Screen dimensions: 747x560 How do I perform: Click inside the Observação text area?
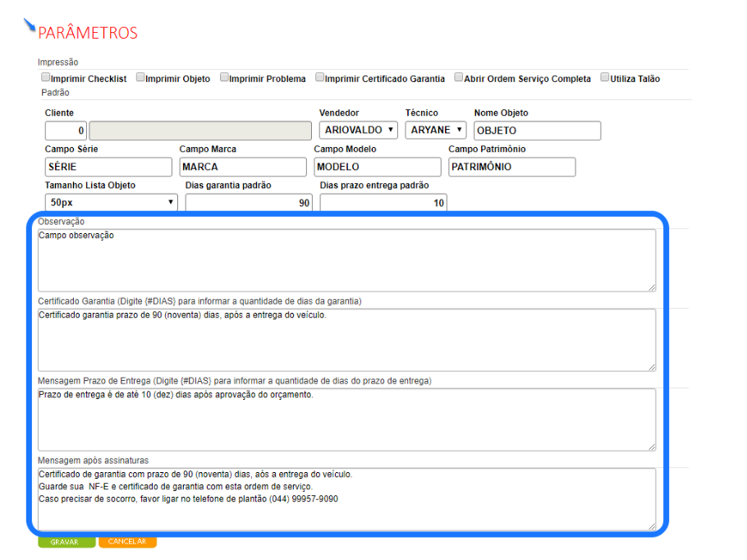tap(346, 259)
